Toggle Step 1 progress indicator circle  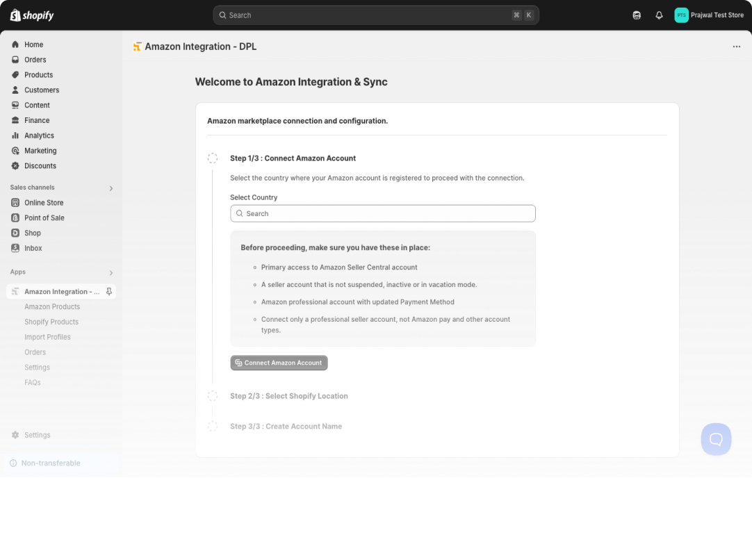click(x=213, y=158)
